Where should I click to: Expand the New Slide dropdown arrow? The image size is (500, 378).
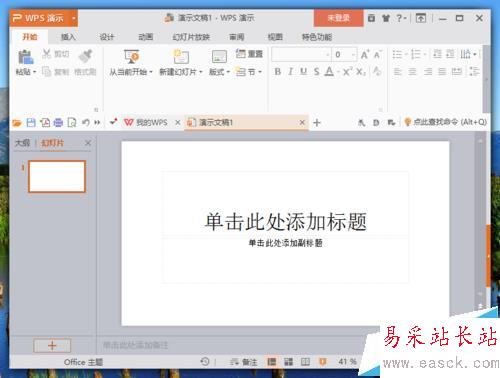click(201, 72)
